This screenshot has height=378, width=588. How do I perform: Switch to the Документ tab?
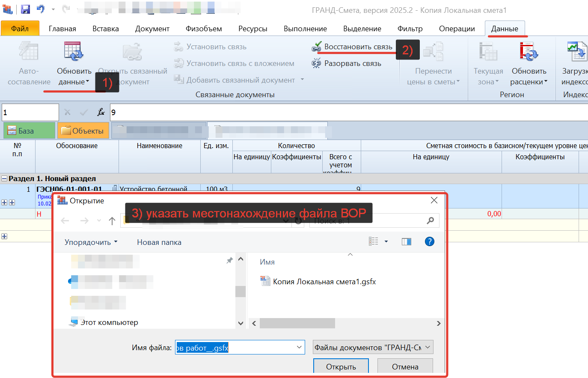click(152, 29)
